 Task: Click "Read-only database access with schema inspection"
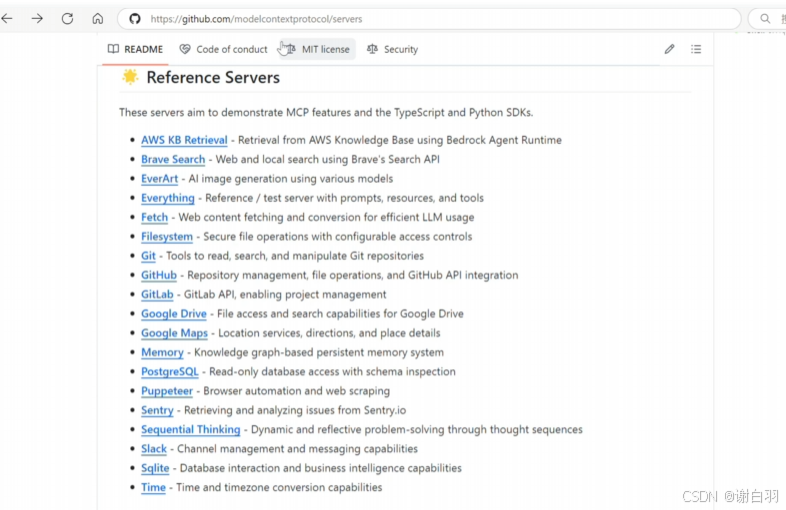[x=332, y=372]
